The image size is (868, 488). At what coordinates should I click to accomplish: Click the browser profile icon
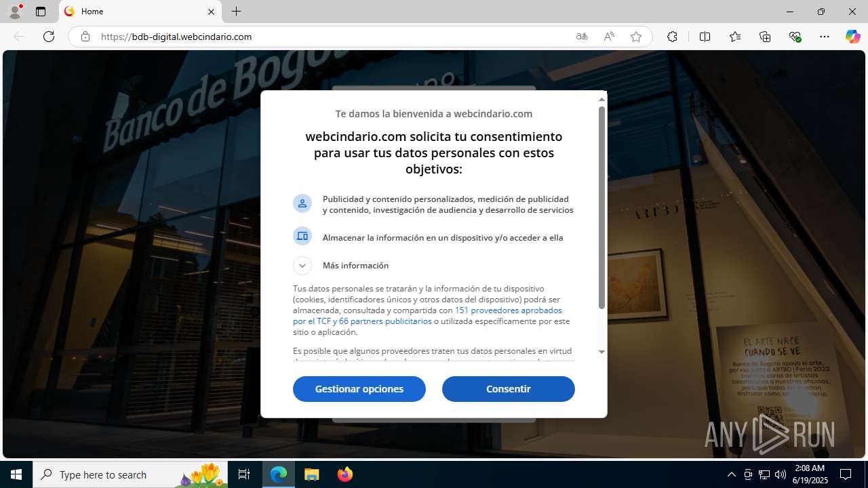click(x=15, y=12)
